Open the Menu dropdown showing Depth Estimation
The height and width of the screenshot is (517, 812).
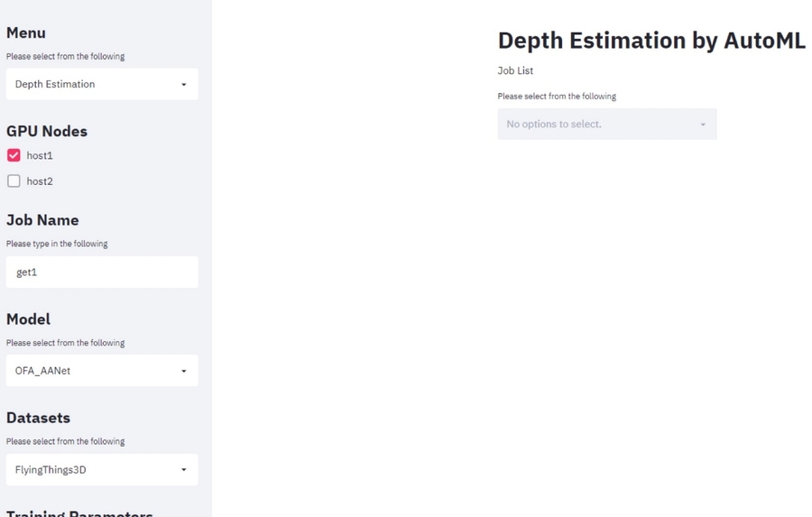(90, 84)
